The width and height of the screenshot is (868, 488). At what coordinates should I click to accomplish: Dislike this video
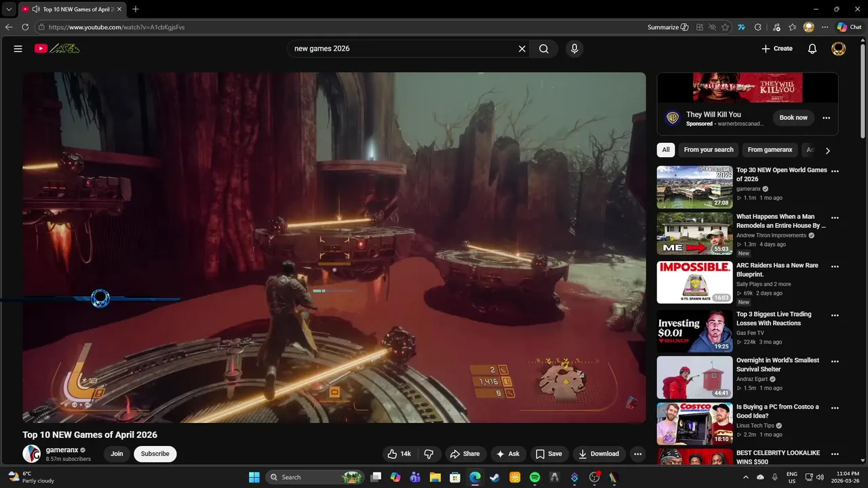[x=429, y=454]
